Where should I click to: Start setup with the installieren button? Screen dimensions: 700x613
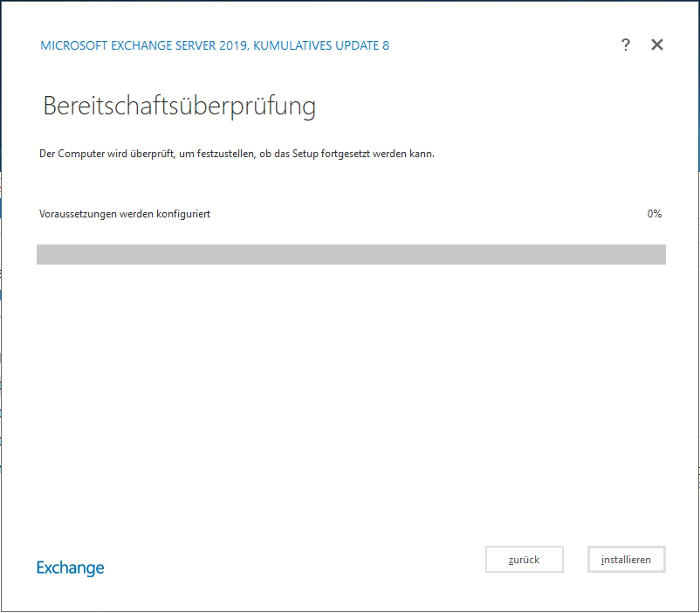(x=627, y=560)
